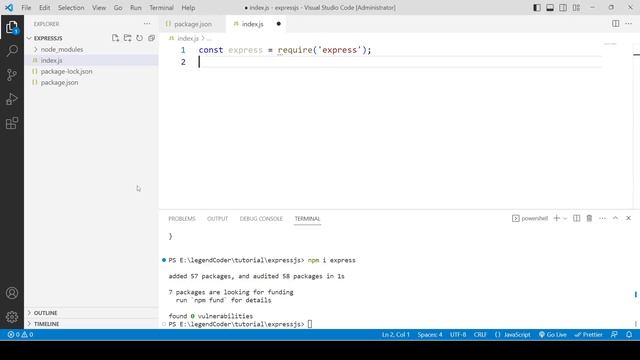Select index.js in the file tree

pos(51,60)
